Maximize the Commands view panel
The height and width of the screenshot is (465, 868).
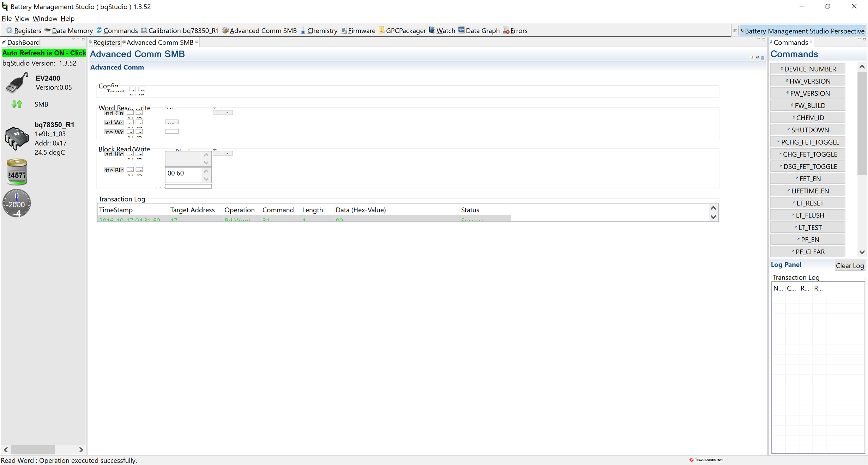point(864,39)
